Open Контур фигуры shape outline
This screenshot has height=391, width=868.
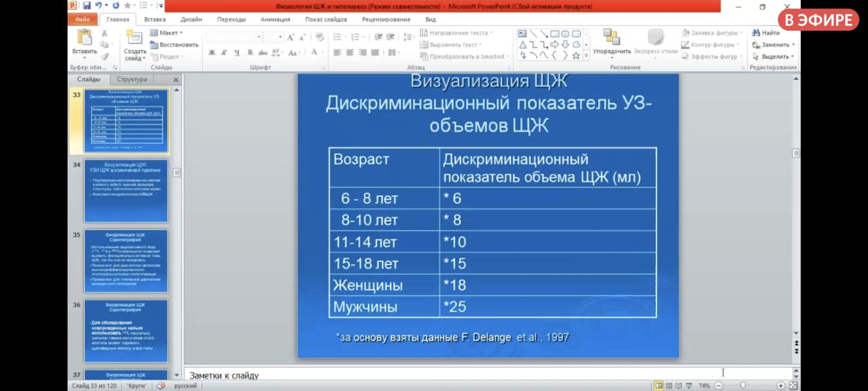(710, 45)
